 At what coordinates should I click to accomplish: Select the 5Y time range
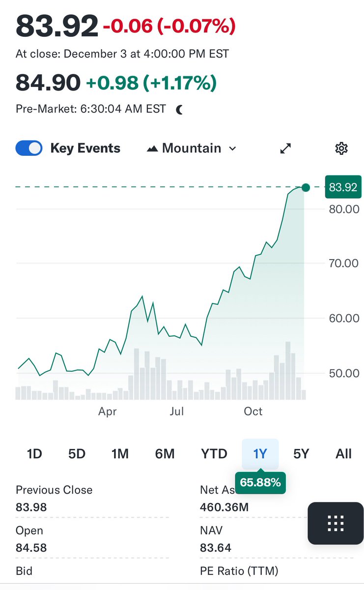301,454
